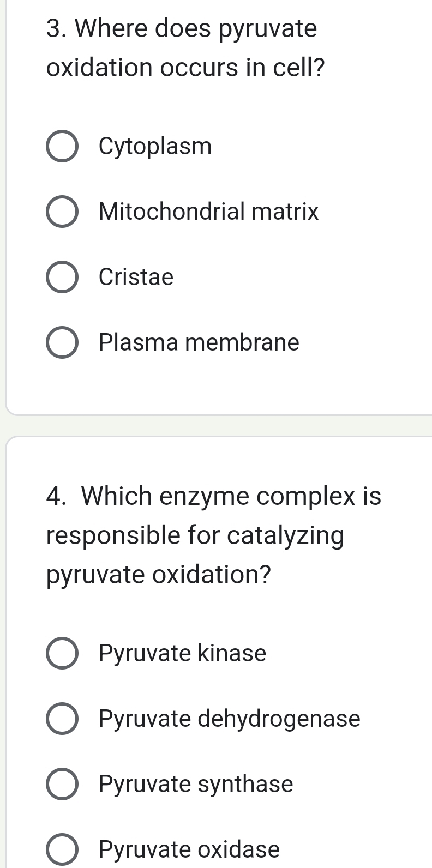Select the Plasma membrane radio button
Image resolution: width=432 pixels, height=868 pixels.
[x=62, y=343]
